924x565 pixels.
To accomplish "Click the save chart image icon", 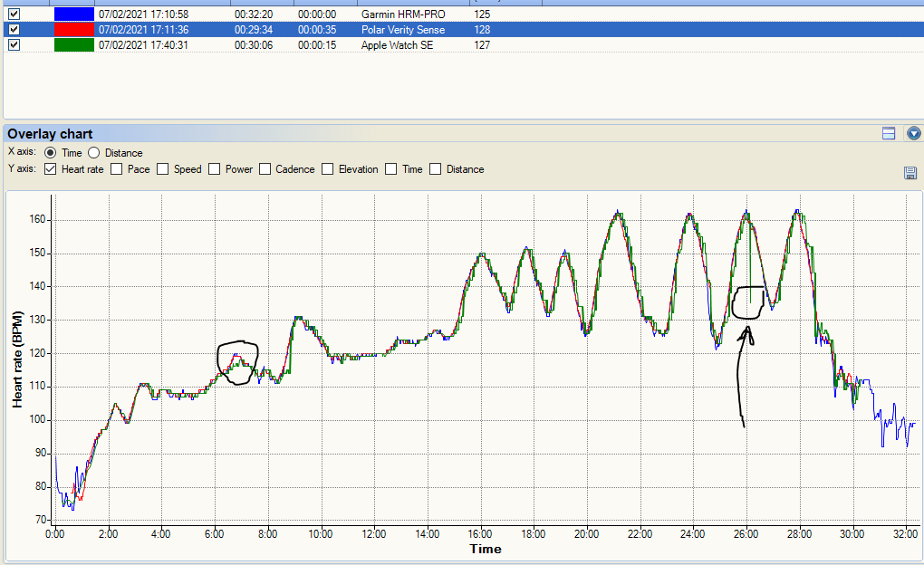I will coord(910,173).
